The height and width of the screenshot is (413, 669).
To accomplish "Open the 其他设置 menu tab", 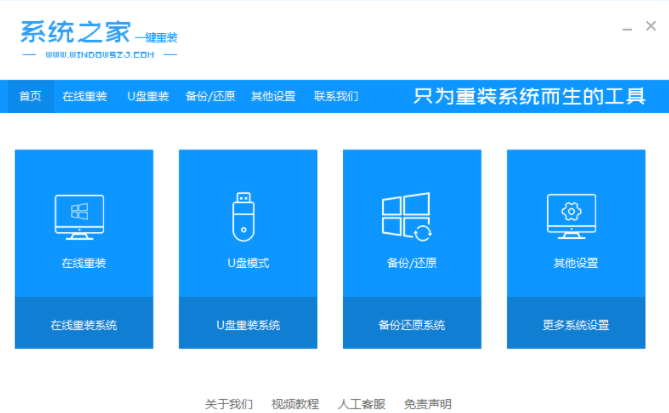I will (x=273, y=97).
